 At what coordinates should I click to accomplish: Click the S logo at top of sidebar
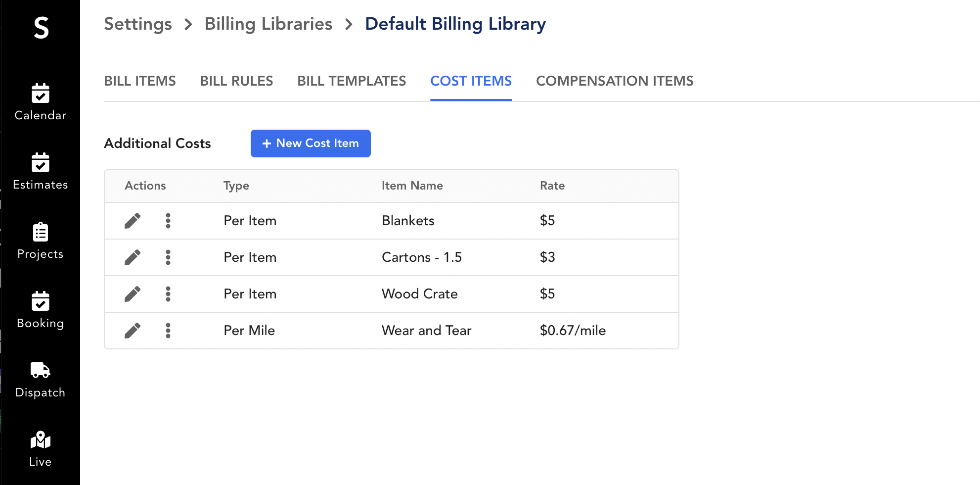coord(40,29)
